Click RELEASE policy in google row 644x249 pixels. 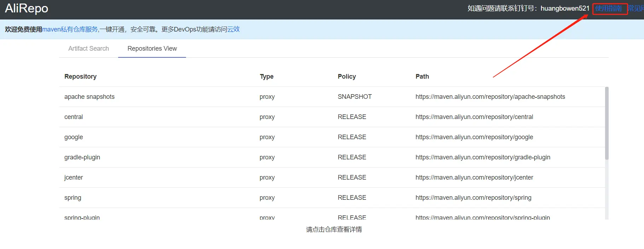(x=352, y=137)
